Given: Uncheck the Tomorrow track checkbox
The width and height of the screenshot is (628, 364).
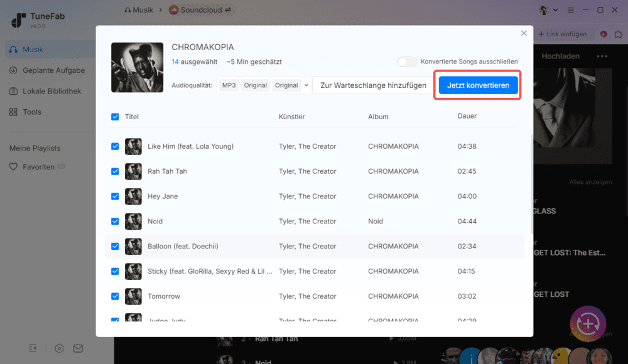Looking at the screenshot, I should click(x=115, y=296).
